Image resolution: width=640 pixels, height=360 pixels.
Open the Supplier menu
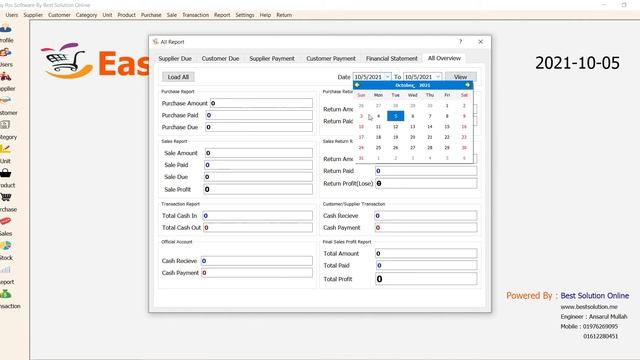[33, 15]
